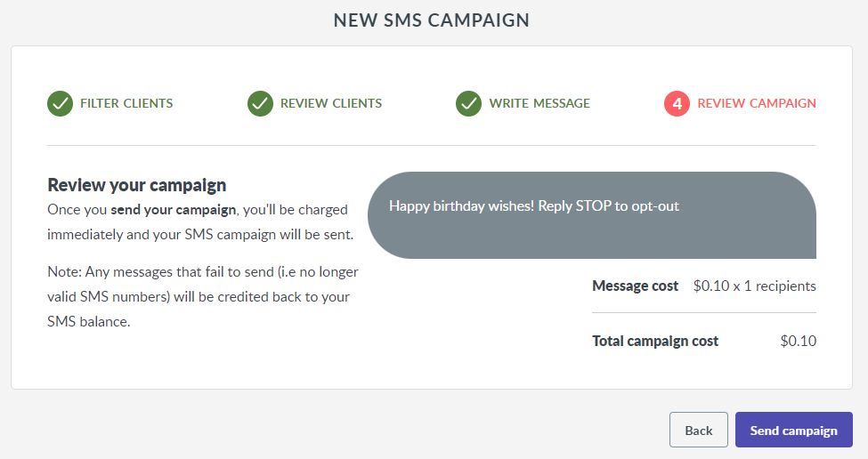Click the Filter Clients green checkmark icon
The image size is (868, 459).
click(60, 103)
